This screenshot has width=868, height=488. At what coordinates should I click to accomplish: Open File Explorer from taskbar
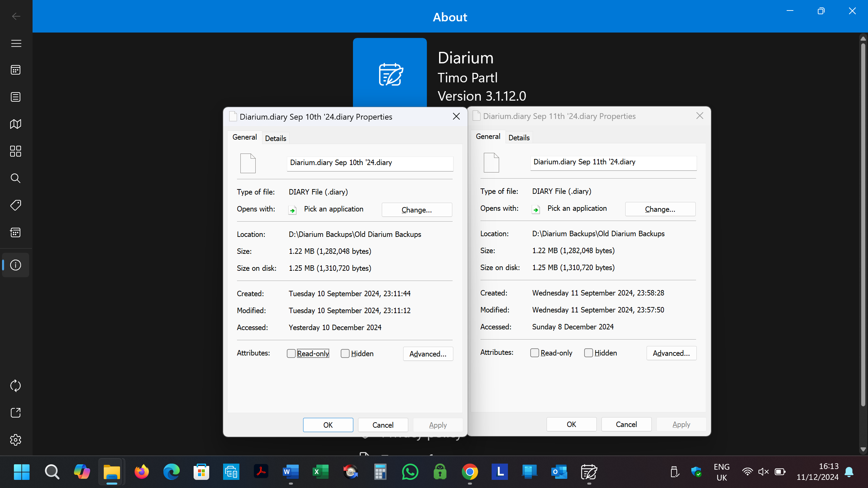(x=112, y=472)
